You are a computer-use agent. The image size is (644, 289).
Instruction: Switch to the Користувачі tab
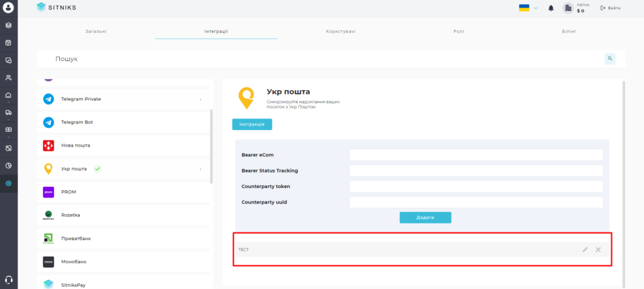[x=341, y=32]
